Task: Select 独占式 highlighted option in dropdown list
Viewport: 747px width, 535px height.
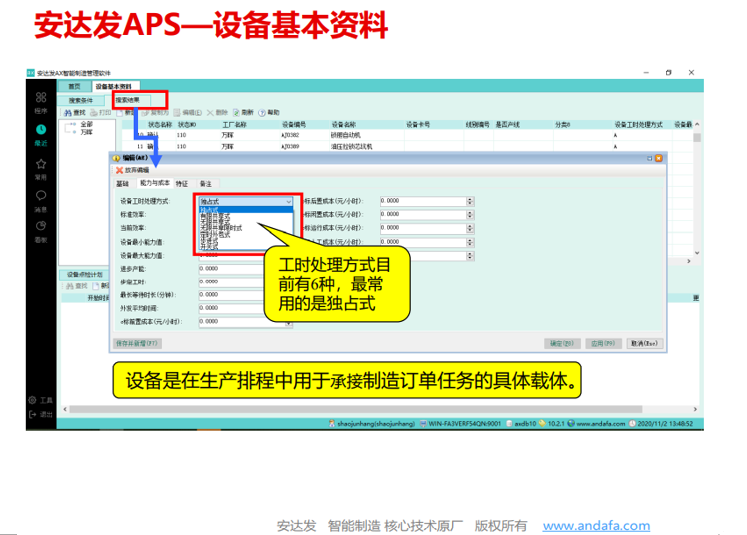Action: (245, 210)
